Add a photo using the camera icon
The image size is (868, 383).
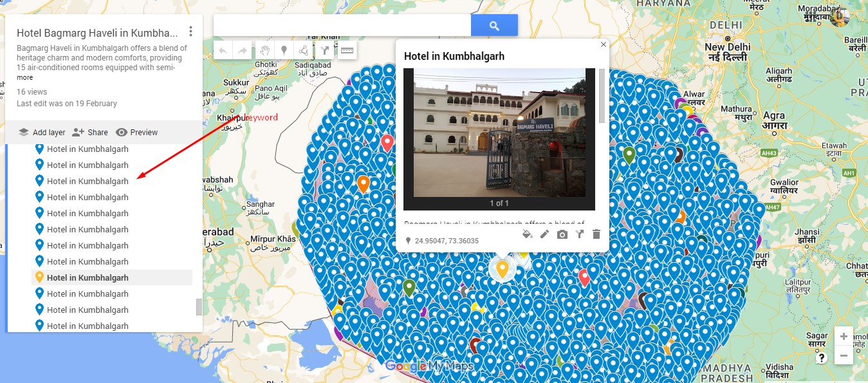[x=562, y=234]
